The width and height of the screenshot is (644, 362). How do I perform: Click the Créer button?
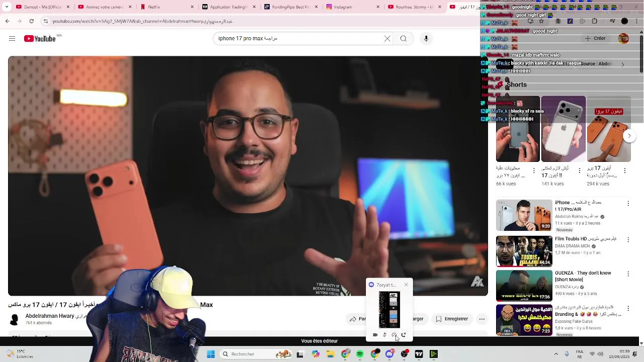595,39
